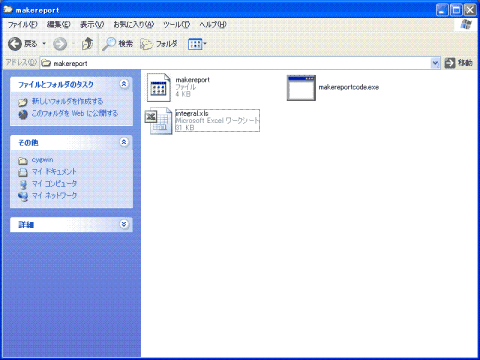
Task: Collapse the その他 panel
Action: pos(124,142)
